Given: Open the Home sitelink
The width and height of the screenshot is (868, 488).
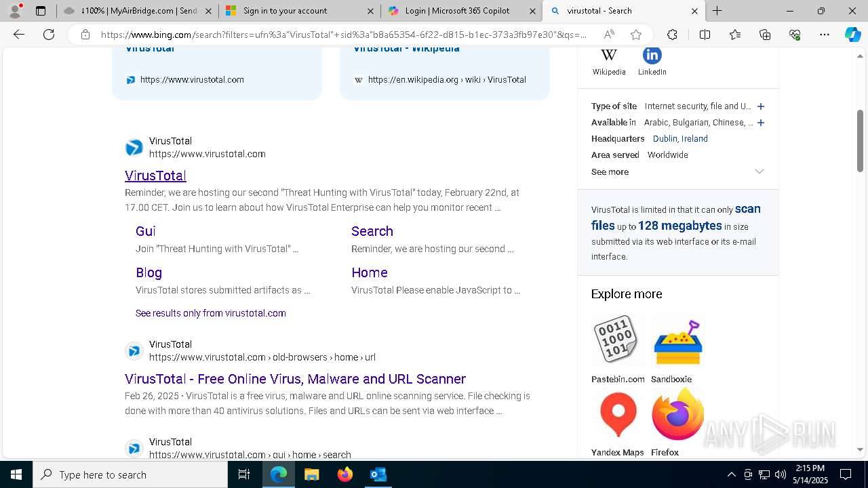Looking at the screenshot, I should (x=370, y=272).
